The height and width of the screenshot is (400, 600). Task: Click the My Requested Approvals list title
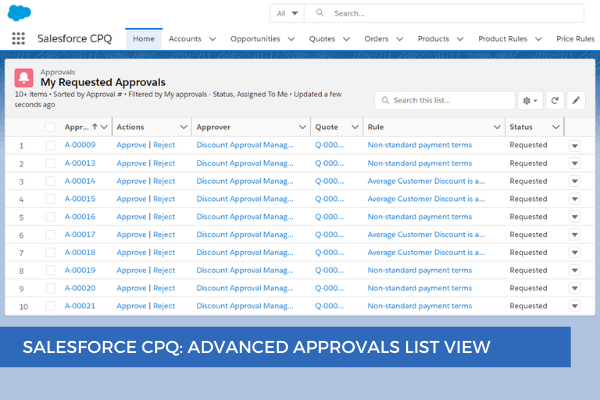click(x=103, y=82)
